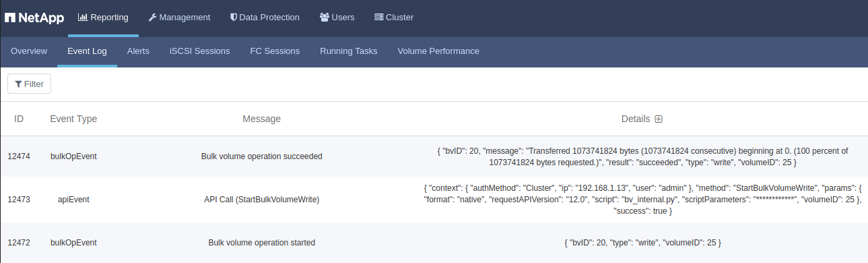868x263 pixels.
Task: Expand all details with the plus icon
Action: tap(659, 119)
